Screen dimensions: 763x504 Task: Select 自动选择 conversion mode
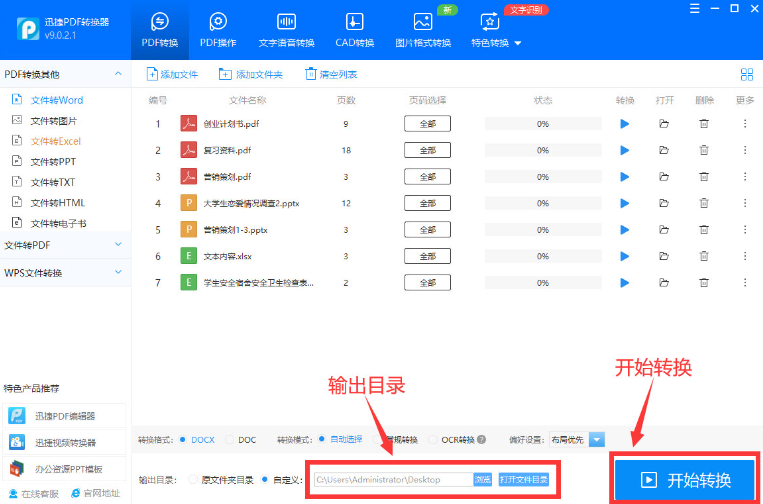click(x=321, y=439)
